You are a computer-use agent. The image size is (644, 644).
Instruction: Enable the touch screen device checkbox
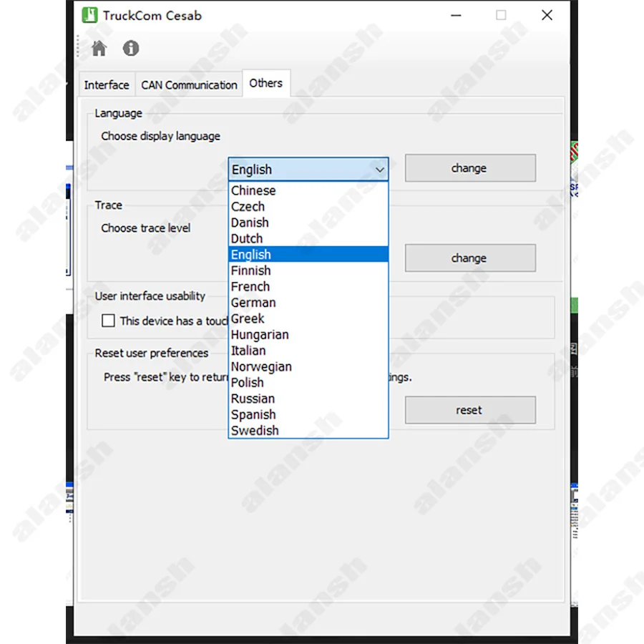click(108, 321)
